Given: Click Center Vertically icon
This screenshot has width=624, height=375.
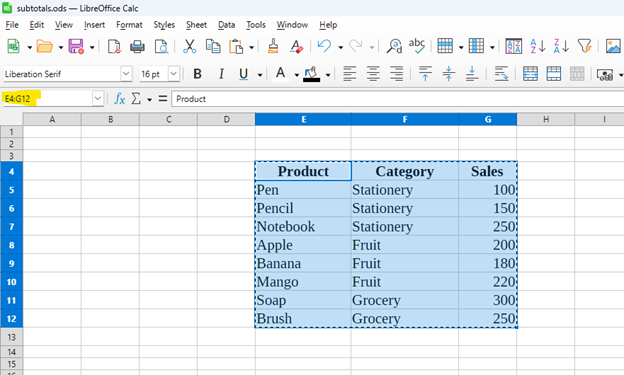Looking at the screenshot, I should coord(448,74).
